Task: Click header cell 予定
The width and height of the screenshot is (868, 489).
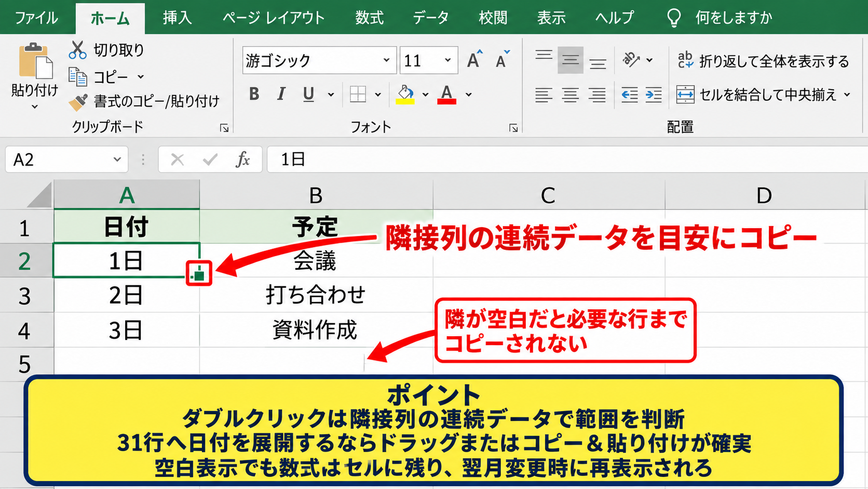Action: (x=316, y=227)
